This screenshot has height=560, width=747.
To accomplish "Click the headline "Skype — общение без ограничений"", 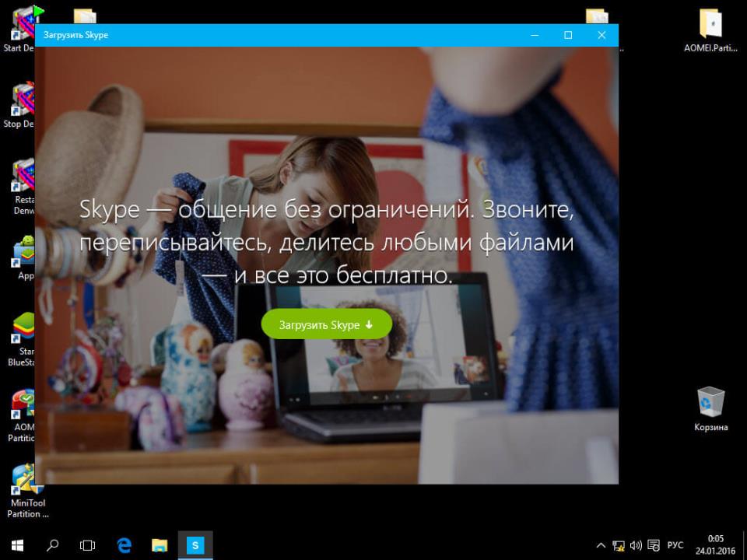I will click(275, 210).
